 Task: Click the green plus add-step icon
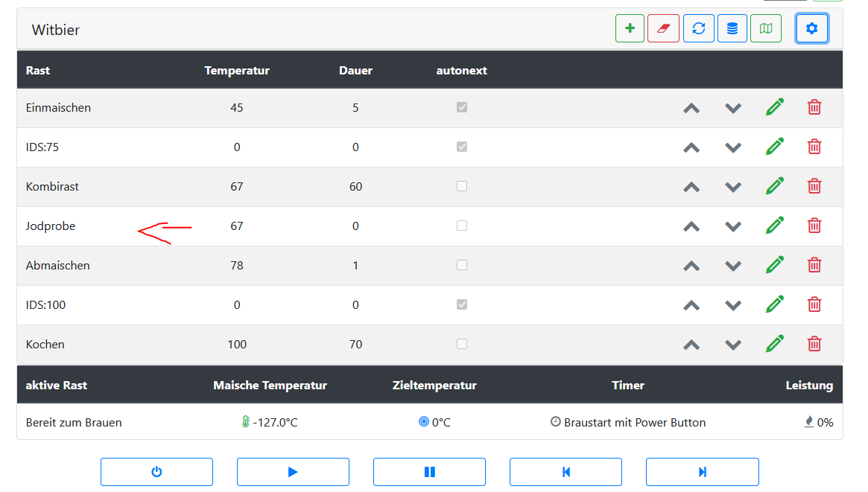(630, 28)
